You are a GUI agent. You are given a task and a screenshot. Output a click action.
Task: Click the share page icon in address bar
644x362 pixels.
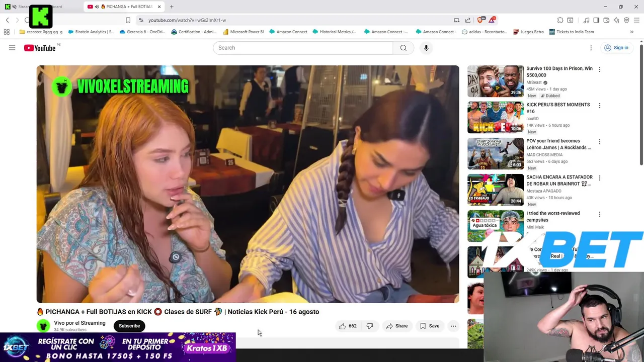(468, 20)
